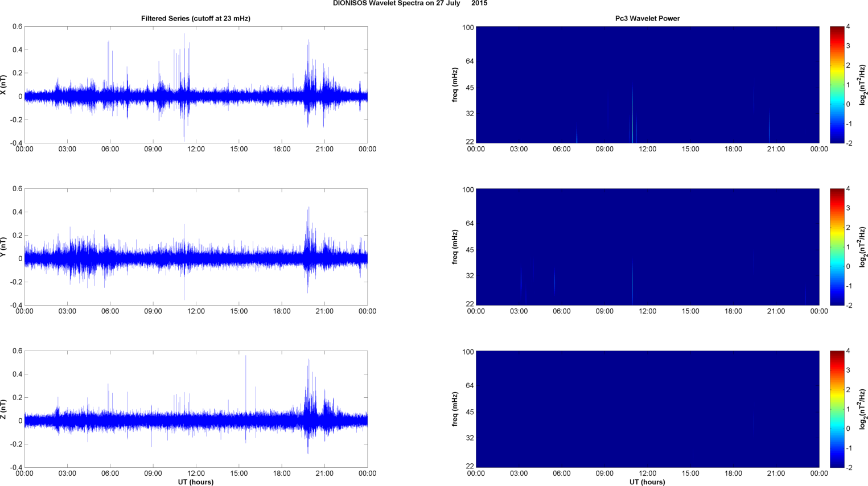Click the Y component filtered series plot

(x=196, y=247)
